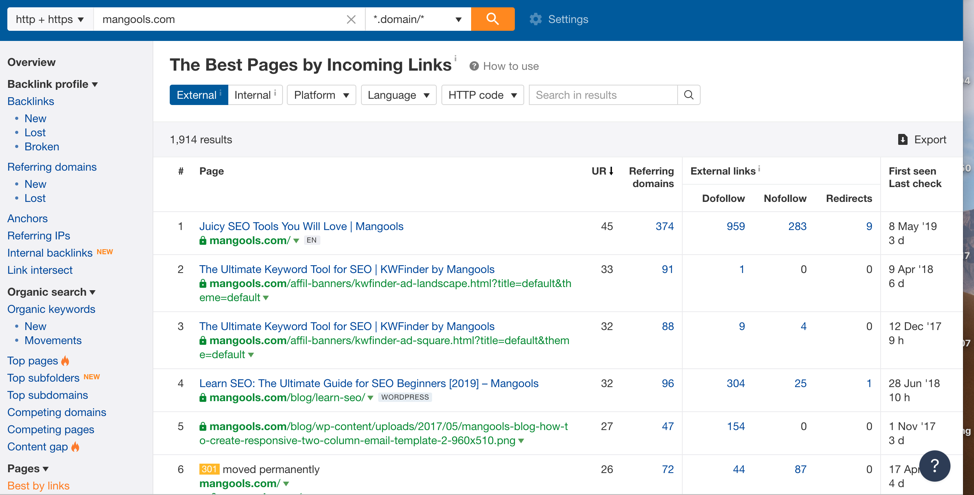Open the http + https protocol dropdown

click(x=50, y=19)
